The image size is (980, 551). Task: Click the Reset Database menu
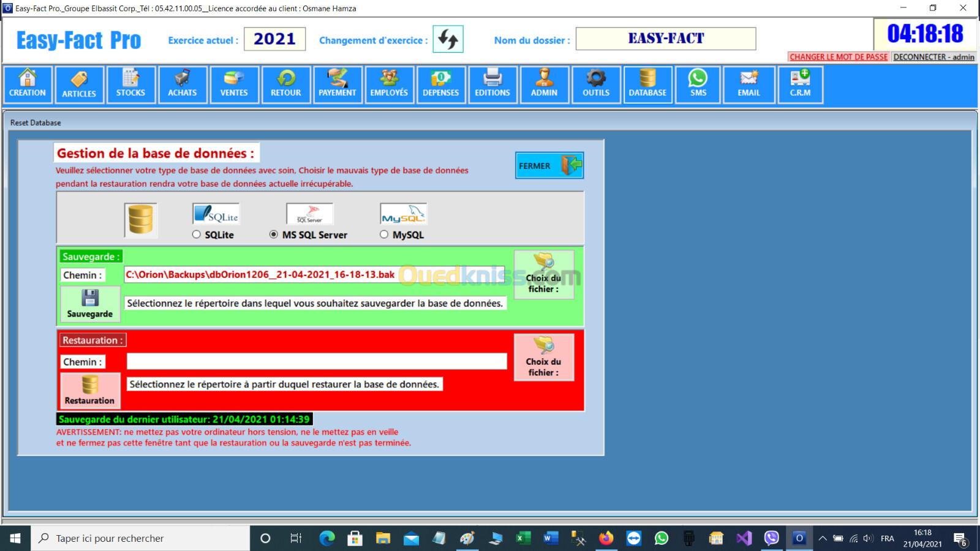point(36,122)
